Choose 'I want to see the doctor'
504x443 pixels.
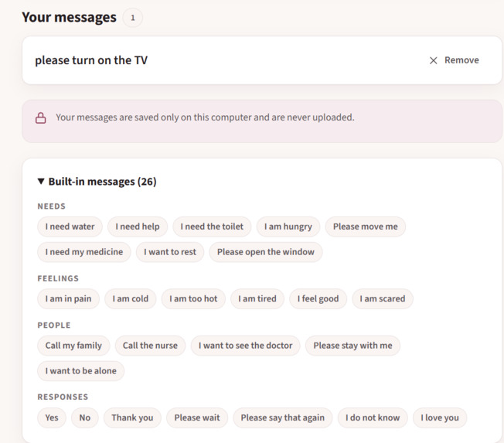pos(245,346)
